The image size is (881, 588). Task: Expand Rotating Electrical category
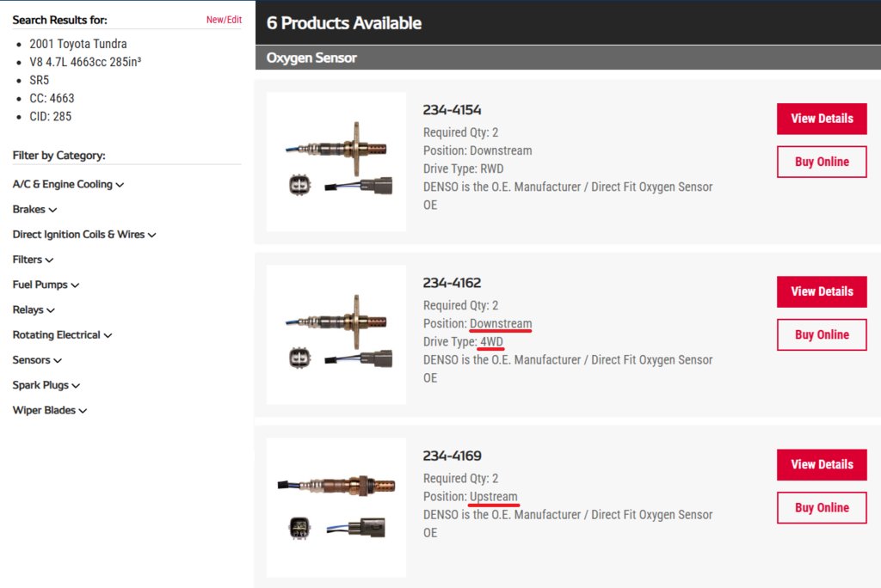pyautogui.click(x=62, y=334)
